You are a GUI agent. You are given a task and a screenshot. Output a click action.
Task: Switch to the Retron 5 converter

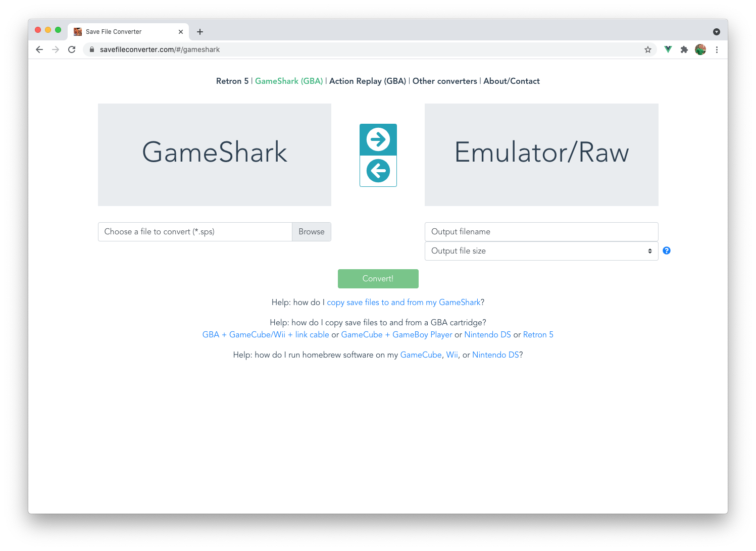(x=232, y=81)
